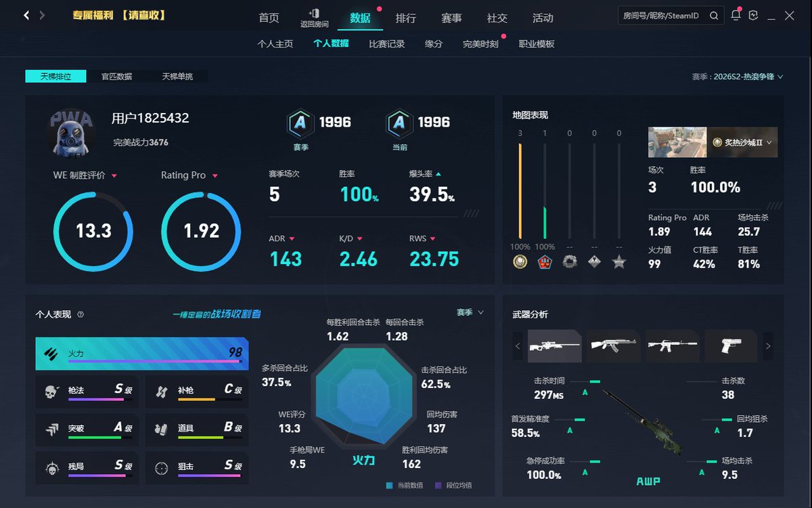The height and width of the screenshot is (508, 812).
Task: Open the user avatar picture
Action: click(x=70, y=132)
